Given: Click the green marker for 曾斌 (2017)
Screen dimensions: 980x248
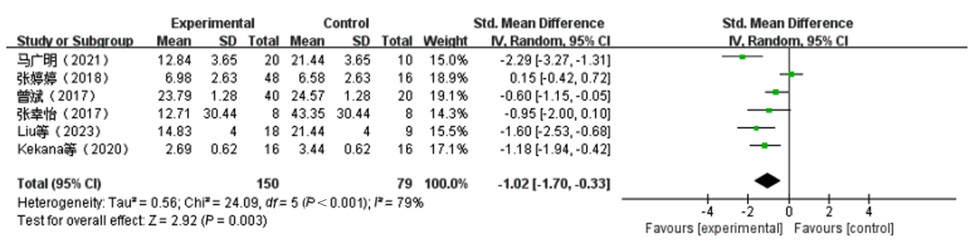Looking at the screenshot, I should click(x=776, y=92).
